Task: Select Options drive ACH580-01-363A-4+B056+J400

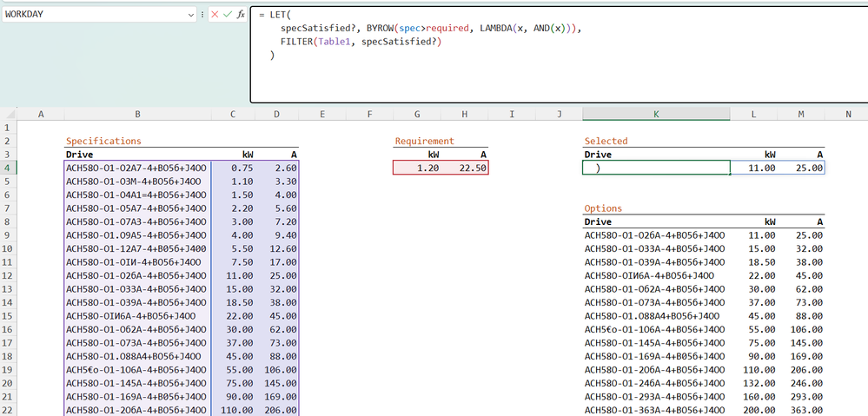Action: click(656, 410)
